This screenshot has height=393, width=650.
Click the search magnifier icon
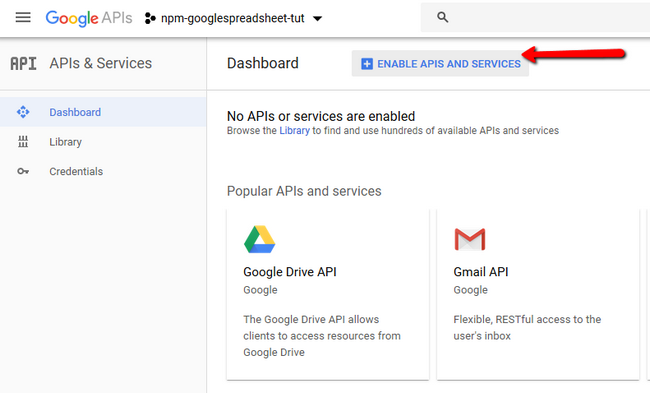tap(442, 17)
